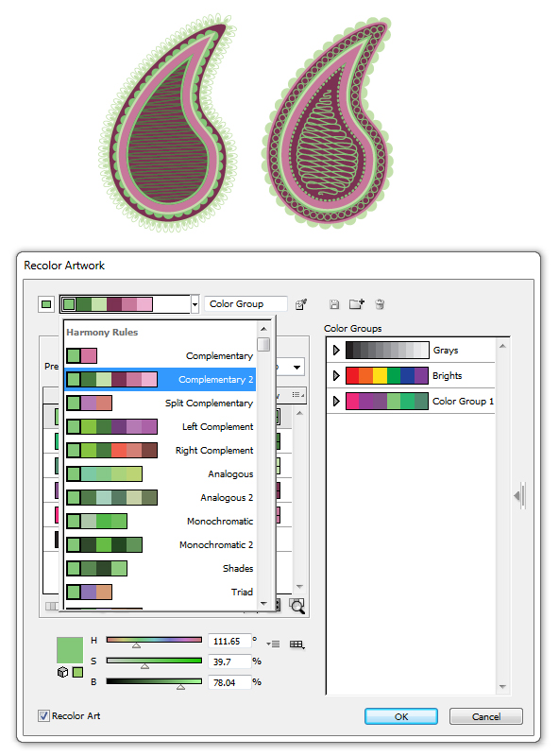Expand the Grays color group

336,350
